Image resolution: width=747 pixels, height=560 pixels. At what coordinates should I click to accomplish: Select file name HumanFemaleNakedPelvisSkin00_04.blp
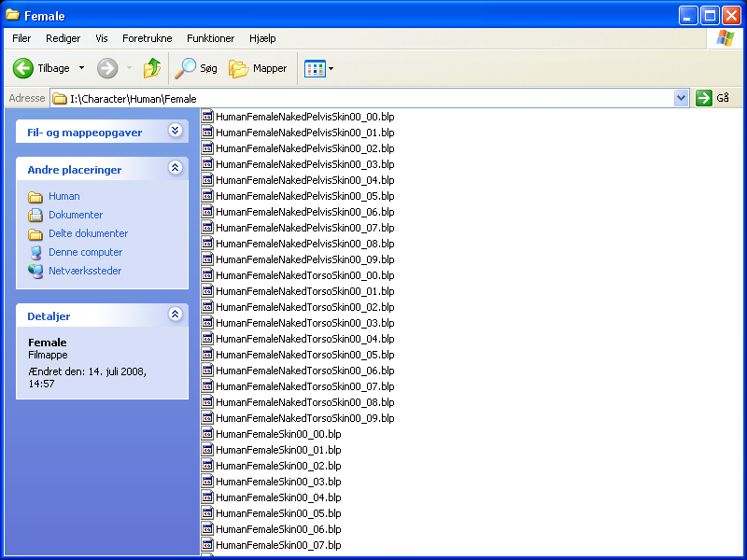[305, 180]
